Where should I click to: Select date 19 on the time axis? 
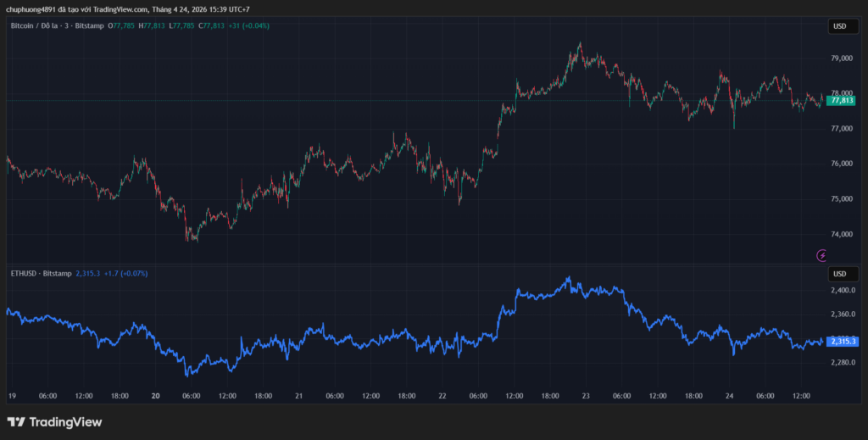click(12, 396)
